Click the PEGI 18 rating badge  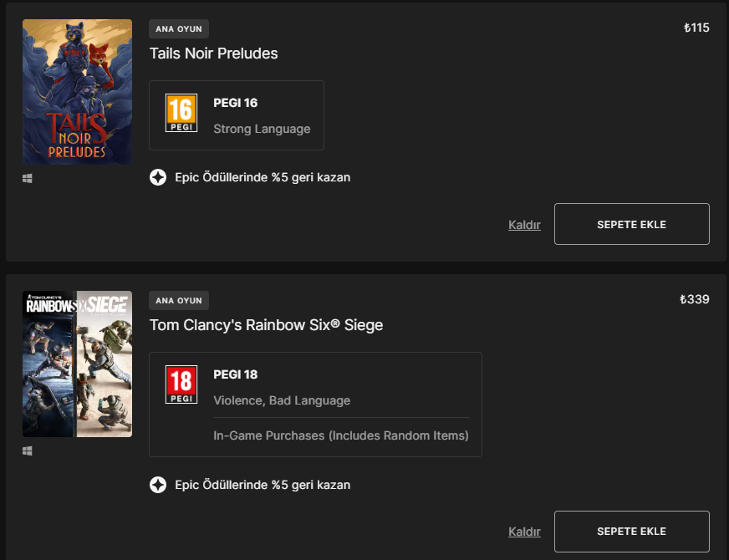pos(181,384)
